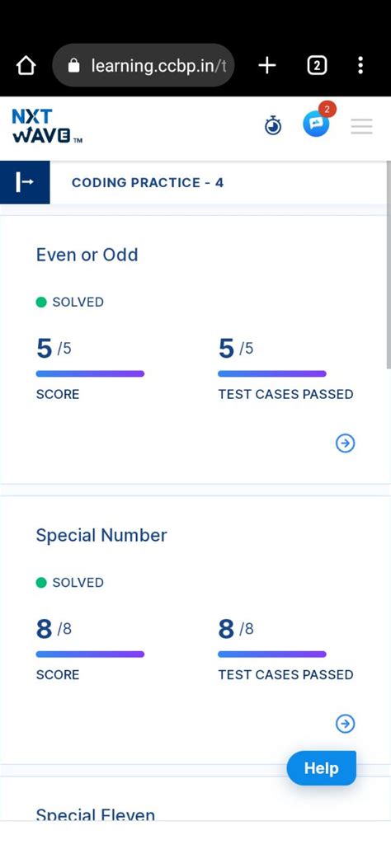Image resolution: width=391 pixels, height=868 pixels.
Task: Click Even or Odd score progress bar
Action: click(x=90, y=373)
